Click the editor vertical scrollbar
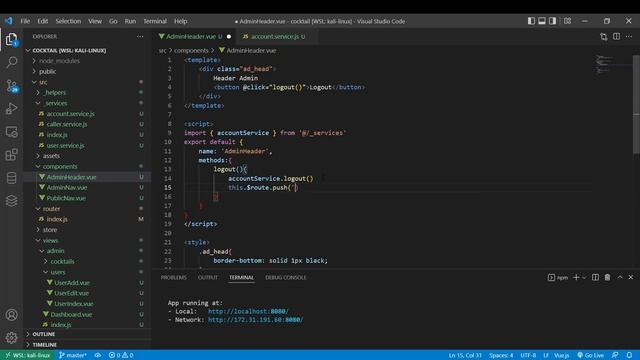 (x=636, y=104)
